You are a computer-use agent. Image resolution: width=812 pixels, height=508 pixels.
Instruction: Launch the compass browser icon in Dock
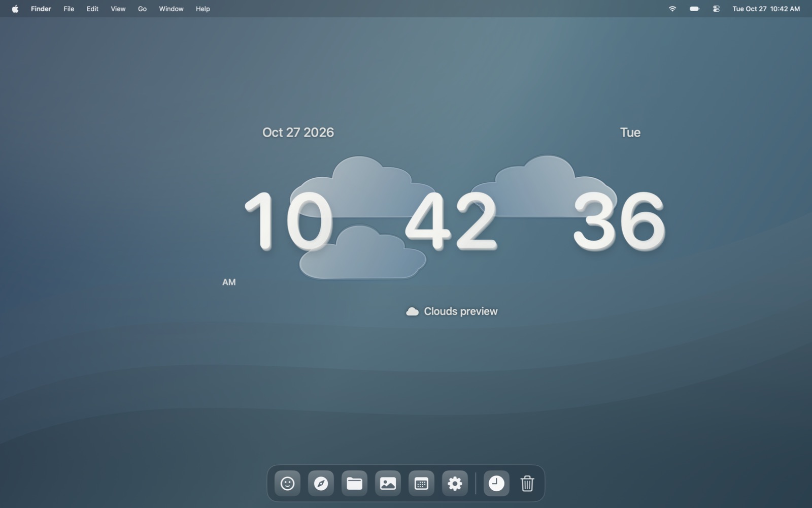click(321, 483)
